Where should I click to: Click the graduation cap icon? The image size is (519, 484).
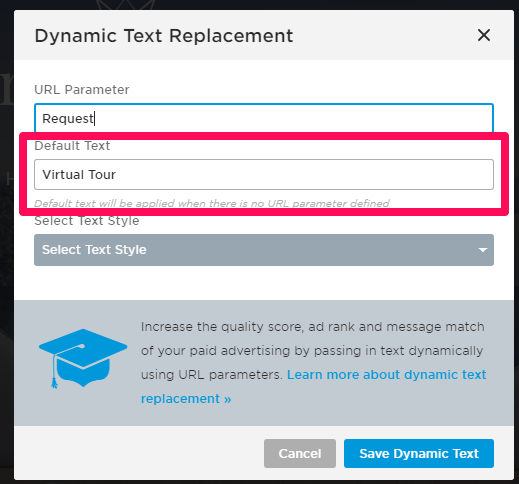point(83,358)
